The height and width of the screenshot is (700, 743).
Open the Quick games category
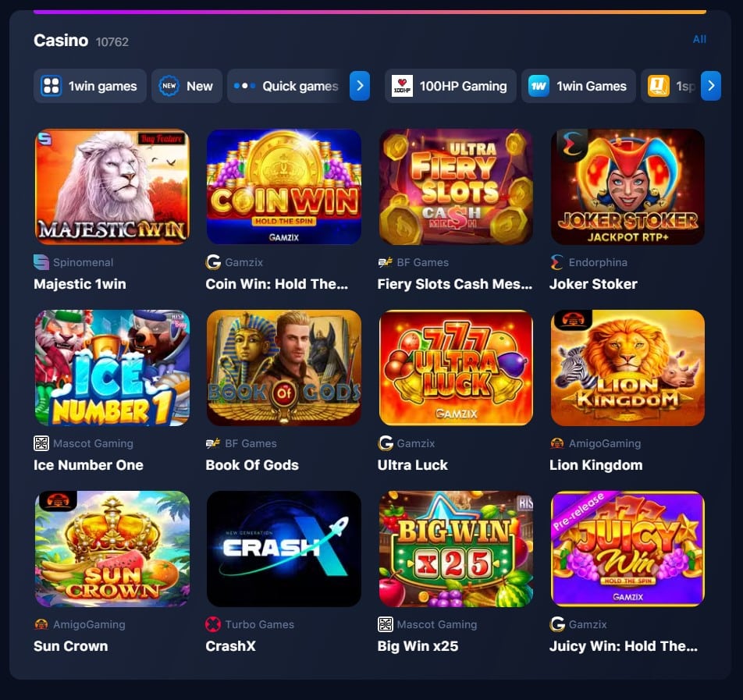[287, 86]
